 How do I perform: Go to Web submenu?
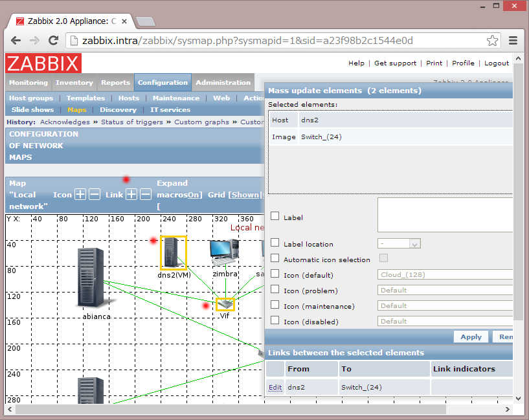click(221, 98)
